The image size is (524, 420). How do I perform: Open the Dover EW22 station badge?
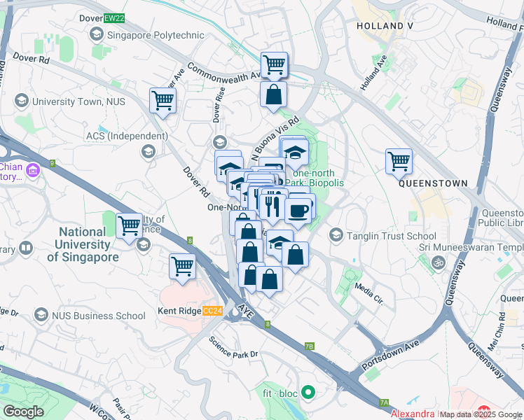pos(114,18)
